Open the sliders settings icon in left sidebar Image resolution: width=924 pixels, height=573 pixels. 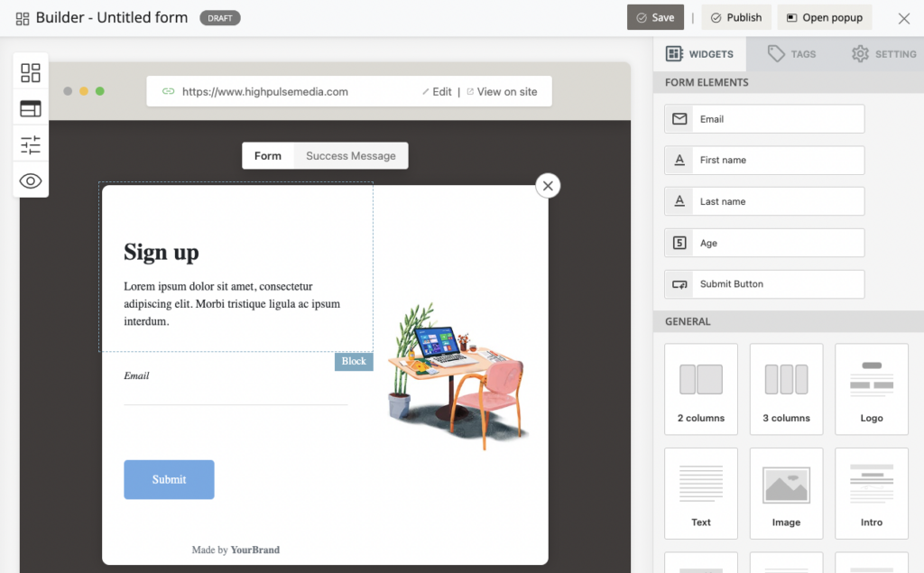[31, 145]
